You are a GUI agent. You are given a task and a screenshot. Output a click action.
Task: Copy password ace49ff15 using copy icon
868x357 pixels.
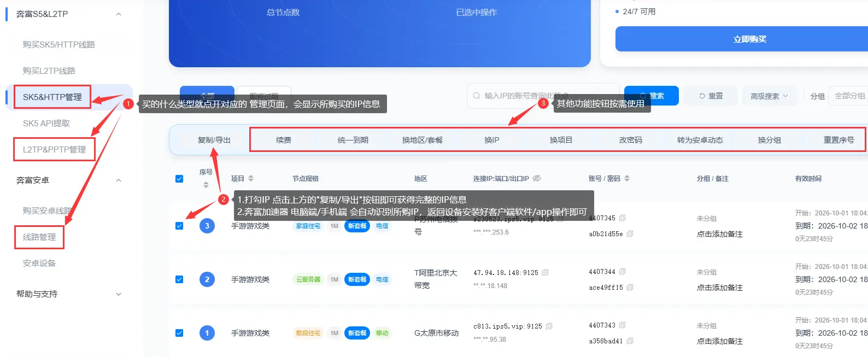630,287
